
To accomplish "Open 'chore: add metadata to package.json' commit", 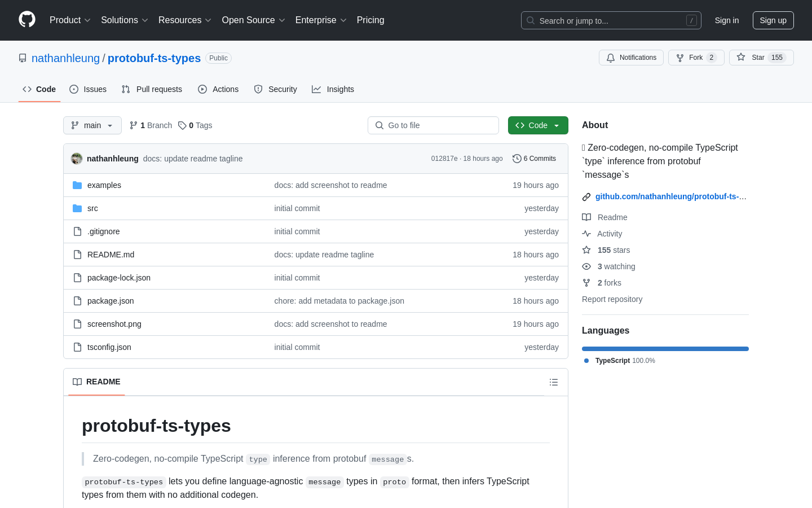I will click(339, 301).
